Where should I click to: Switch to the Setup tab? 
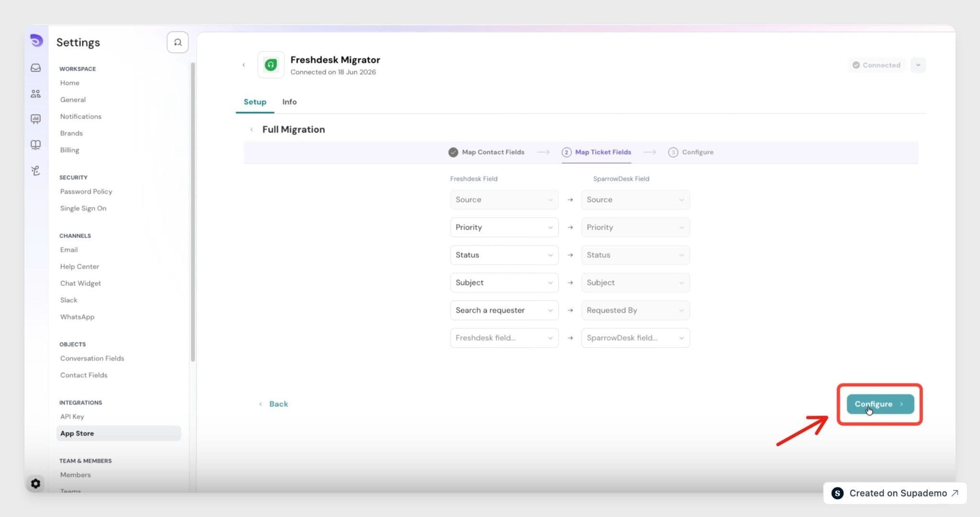[255, 102]
